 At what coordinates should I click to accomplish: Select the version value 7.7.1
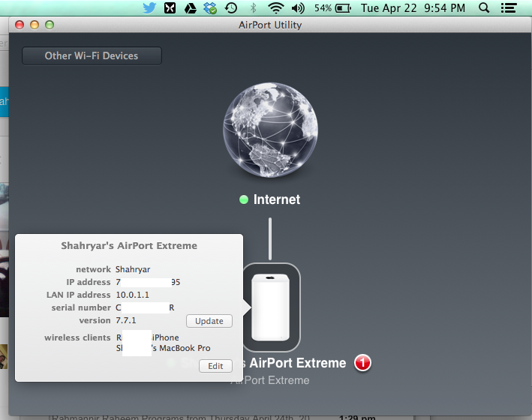126,320
